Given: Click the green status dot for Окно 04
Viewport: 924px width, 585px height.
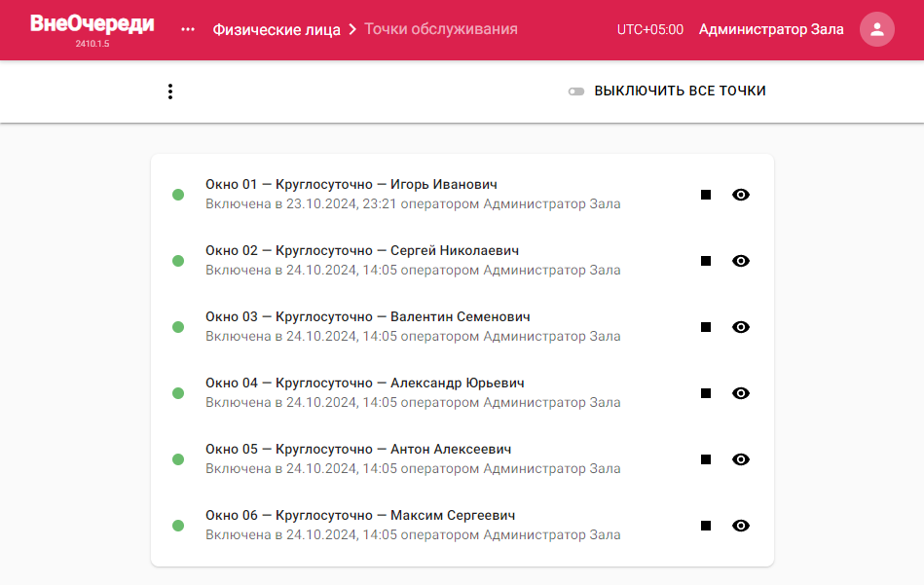Looking at the screenshot, I should tap(178, 393).
